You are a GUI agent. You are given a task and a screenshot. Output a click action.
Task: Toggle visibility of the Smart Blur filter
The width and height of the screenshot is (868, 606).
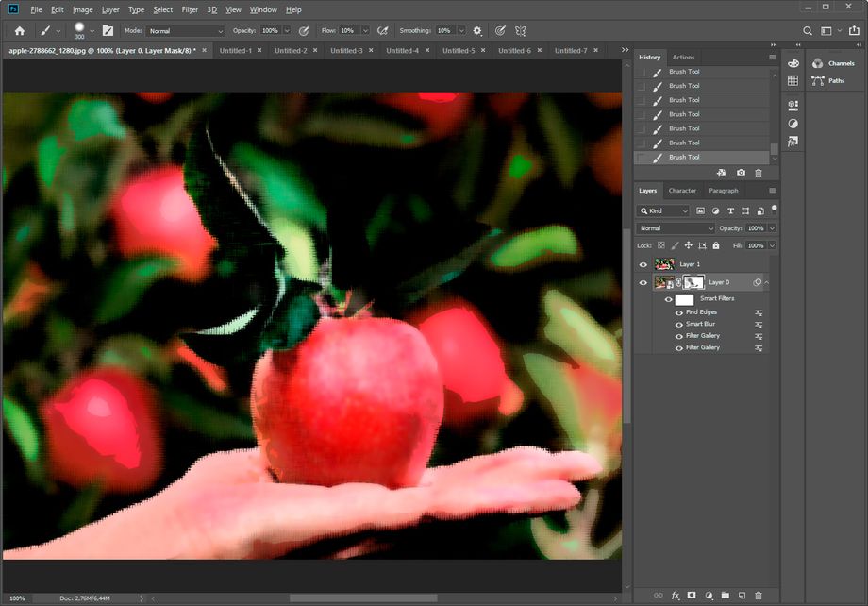(x=679, y=324)
